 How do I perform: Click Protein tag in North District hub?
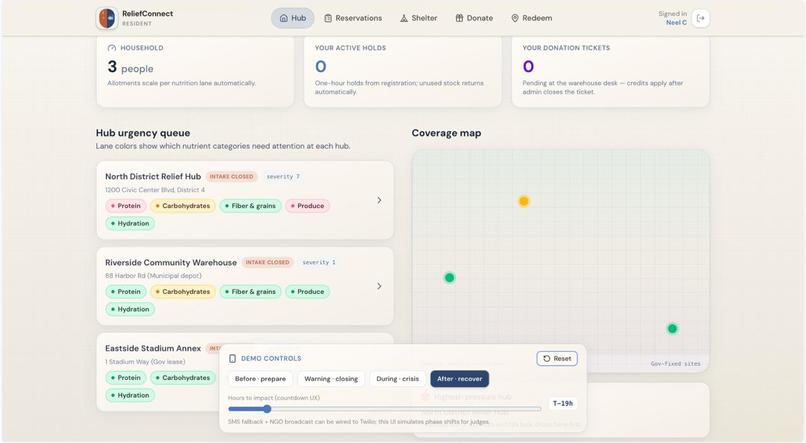point(125,206)
